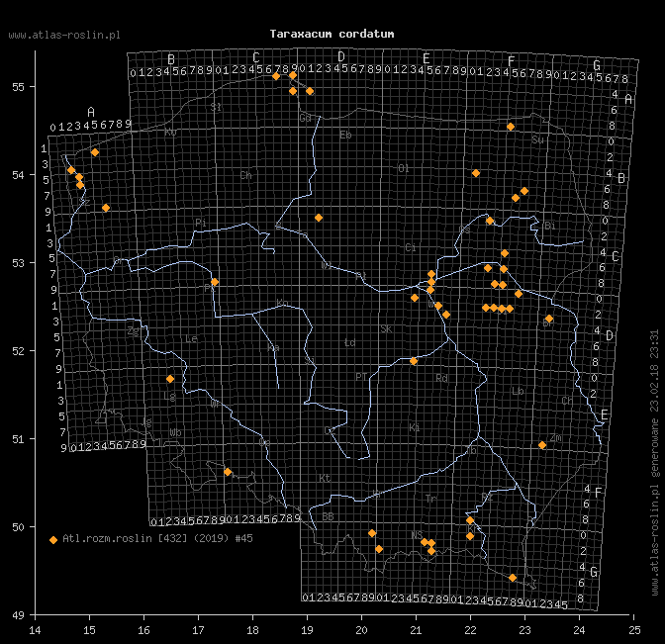
Task: Click the diamond marker beside the Po label
Action: tap(215, 282)
